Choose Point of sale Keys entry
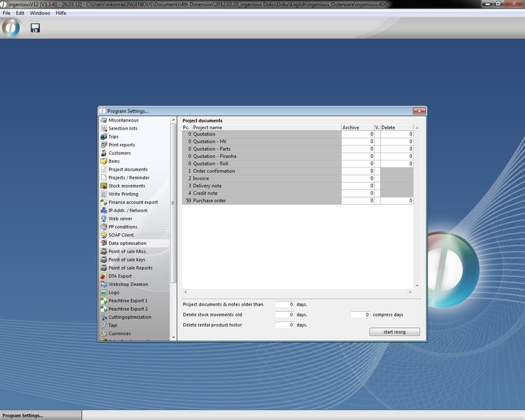525x420 pixels. tap(127, 260)
